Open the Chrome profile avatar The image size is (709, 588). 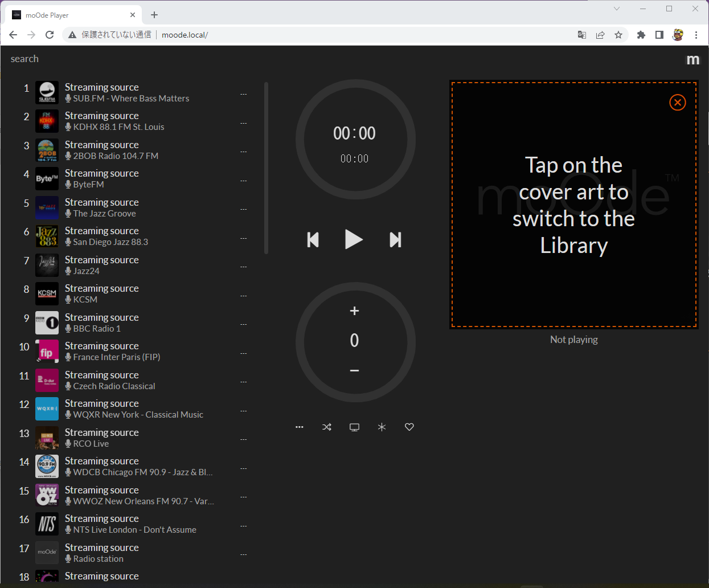point(678,35)
